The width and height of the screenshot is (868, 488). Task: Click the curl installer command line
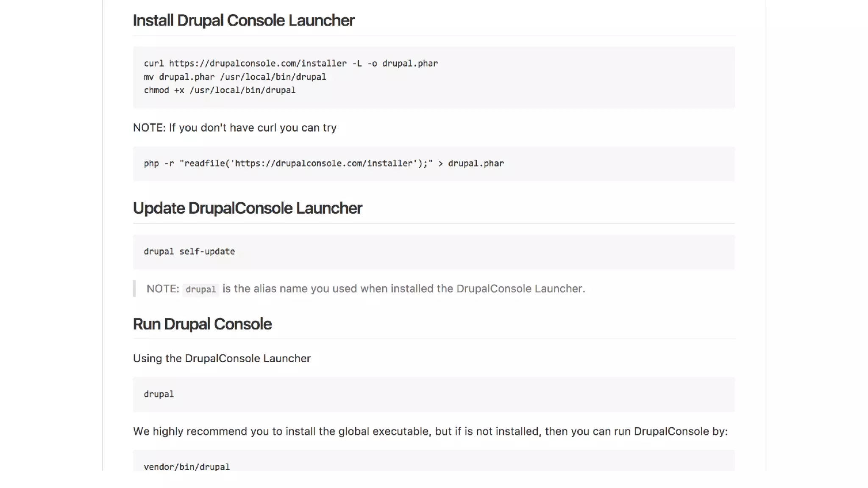tap(290, 64)
